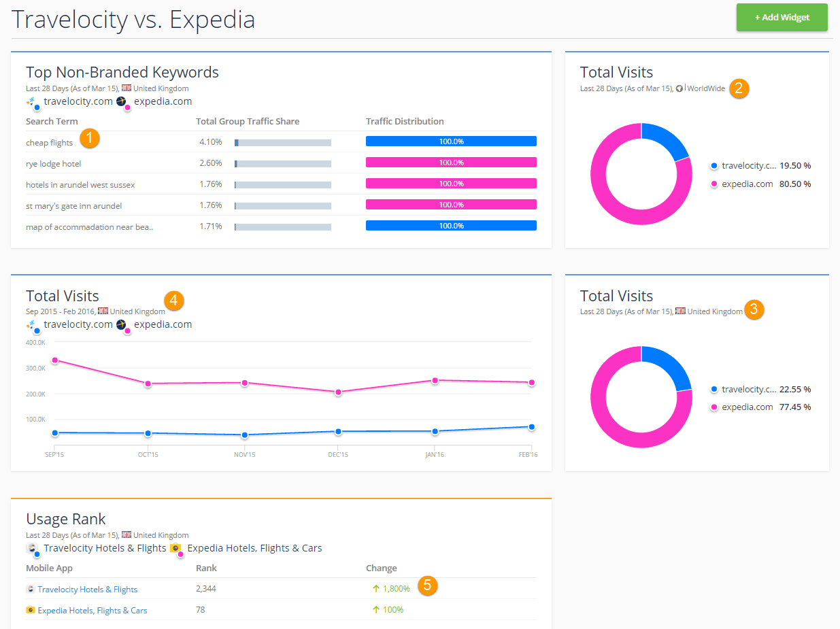The height and width of the screenshot is (629, 840).
Task: Click the 80.50 % expedia.com value
Action: (x=795, y=184)
